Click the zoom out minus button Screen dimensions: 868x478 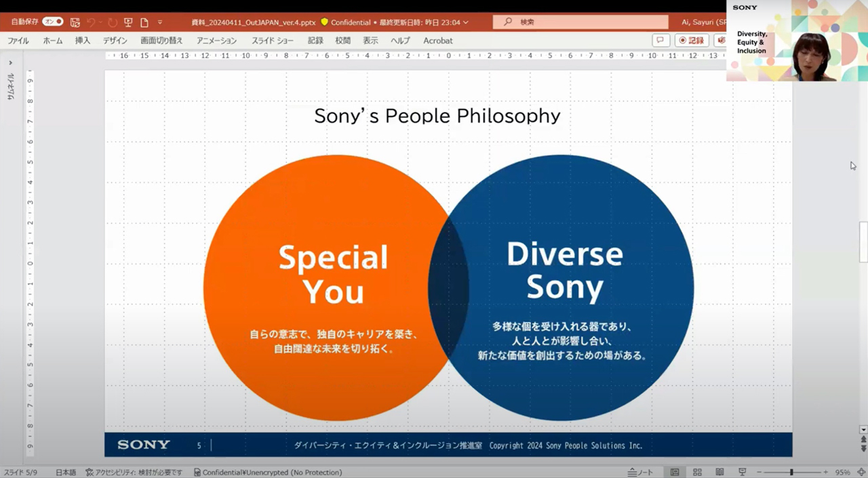tap(759, 472)
